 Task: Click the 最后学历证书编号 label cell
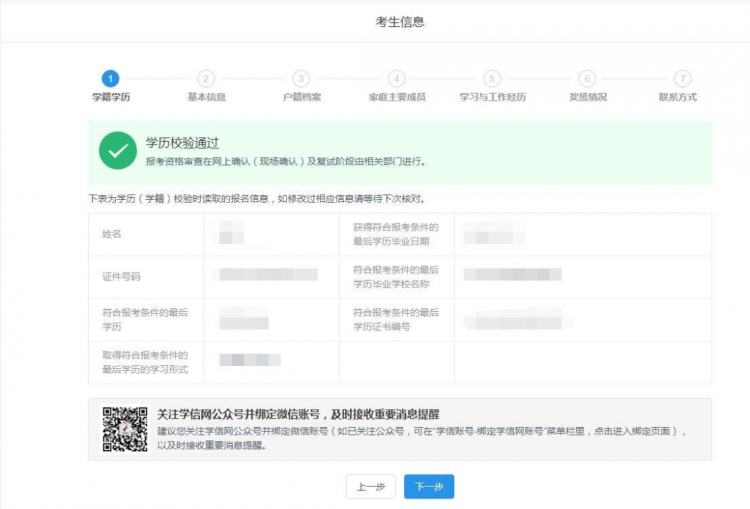(x=396, y=320)
